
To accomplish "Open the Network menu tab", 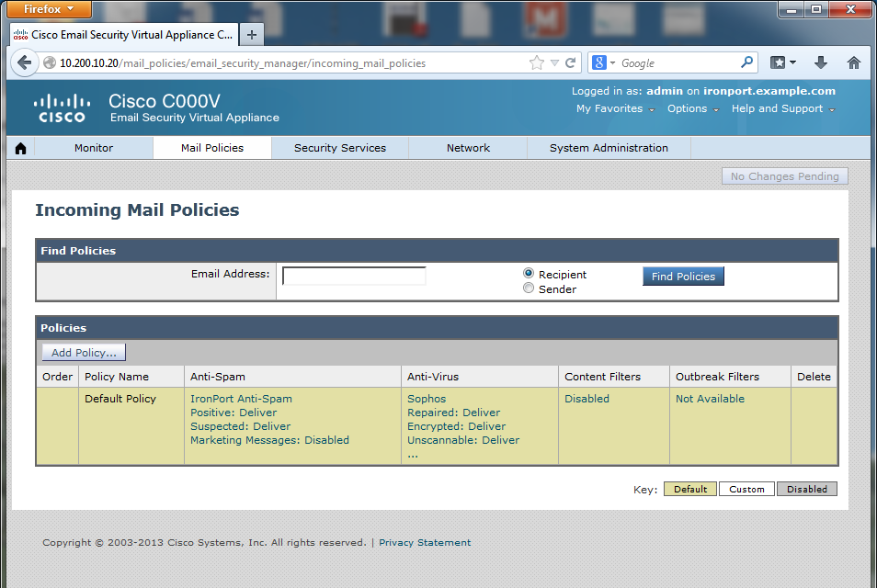I will coord(468,148).
